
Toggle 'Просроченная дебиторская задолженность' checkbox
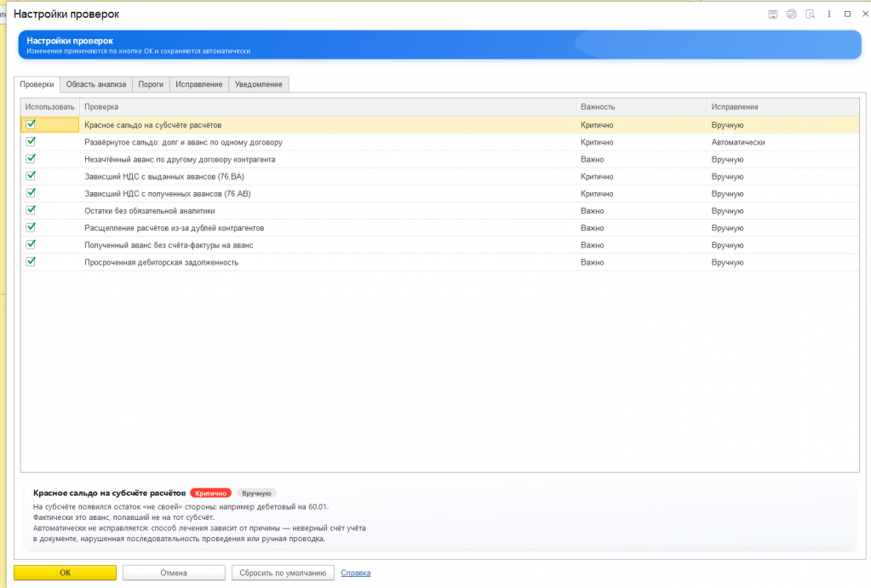pyautogui.click(x=32, y=261)
